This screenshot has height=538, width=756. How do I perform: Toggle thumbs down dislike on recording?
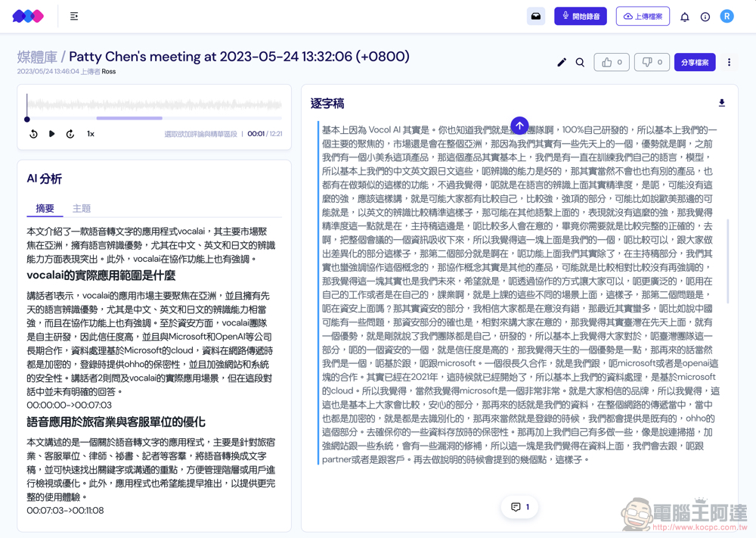[652, 62]
